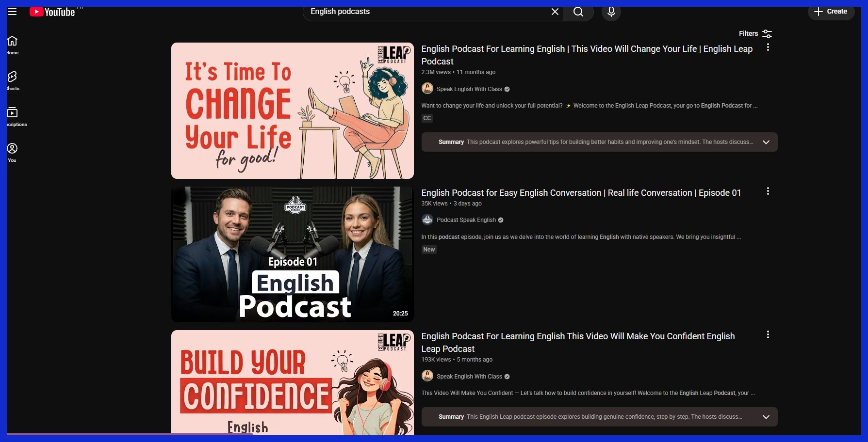Open the Create menu button
Screen dimensions: 868x442
pos(830,12)
